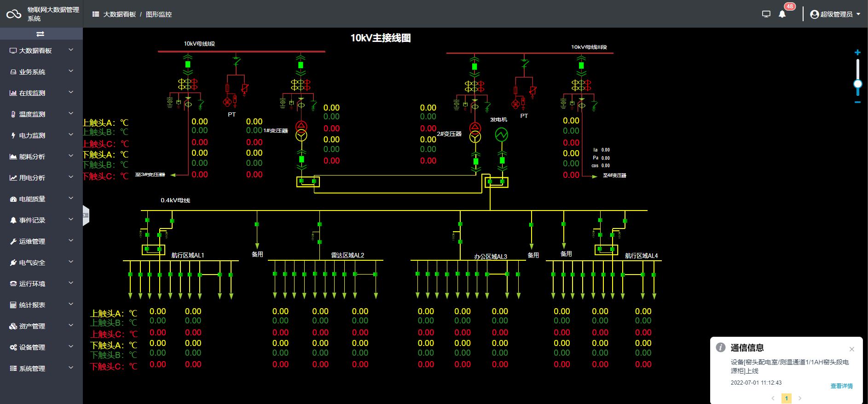
Task: Expand the 能耗分析 menu chevron
Action: (71, 156)
